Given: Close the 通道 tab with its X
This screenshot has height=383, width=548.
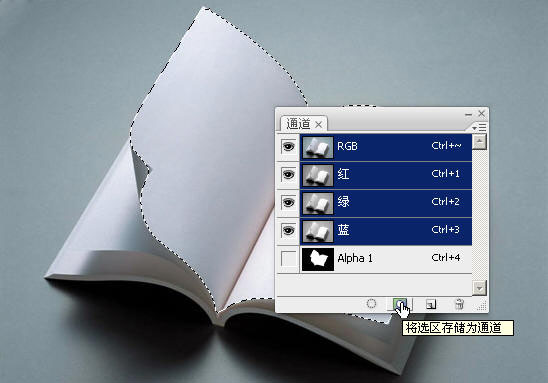Looking at the screenshot, I should pyautogui.click(x=318, y=124).
